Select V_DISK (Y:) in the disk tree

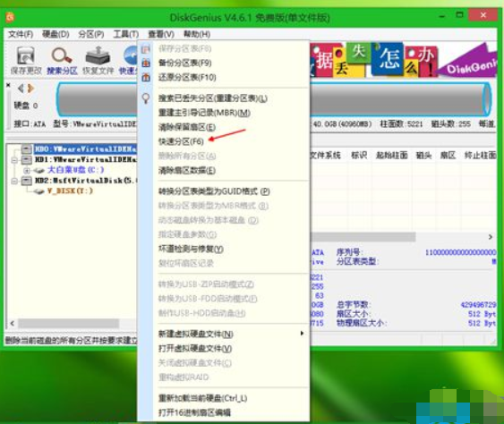(70, 191)
